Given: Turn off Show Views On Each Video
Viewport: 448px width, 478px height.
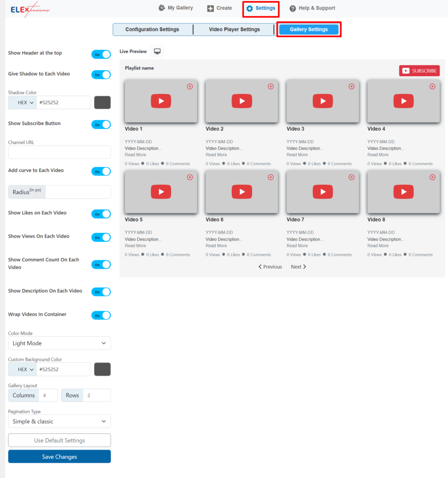Looking at the screenshot, I should pos(101,238).
